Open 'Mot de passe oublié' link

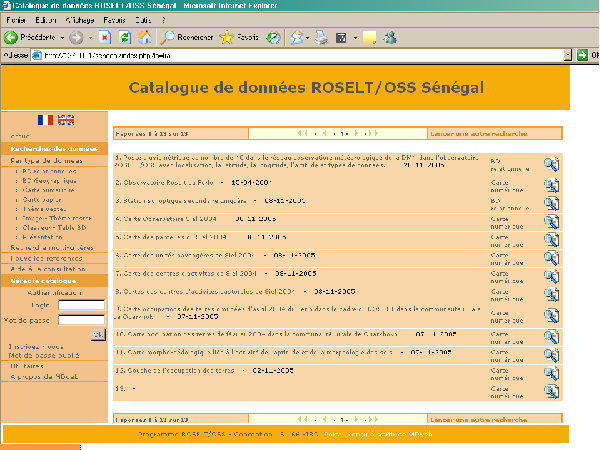pos(44,355)
